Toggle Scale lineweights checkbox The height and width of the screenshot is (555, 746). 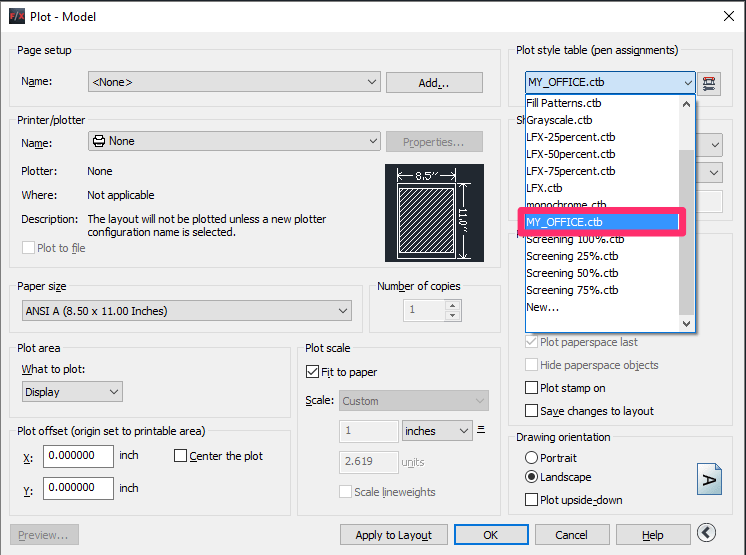(x=345, y=491)
